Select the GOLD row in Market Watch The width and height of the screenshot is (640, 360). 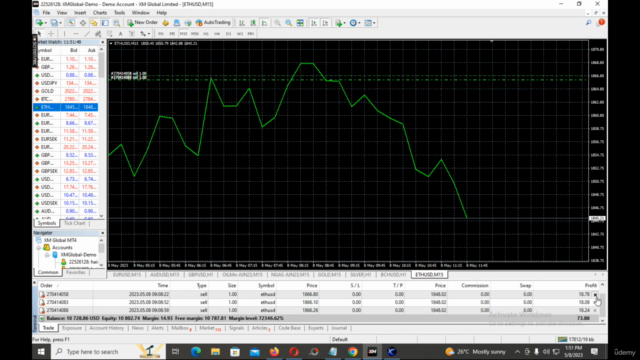pyautogui.click(x=65, y=91)
